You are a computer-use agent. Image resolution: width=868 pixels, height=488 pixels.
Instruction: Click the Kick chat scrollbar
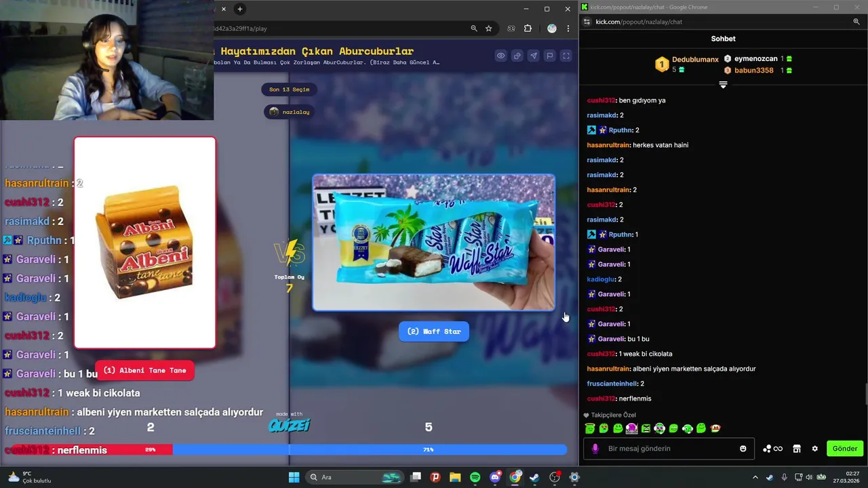point(865,393)
